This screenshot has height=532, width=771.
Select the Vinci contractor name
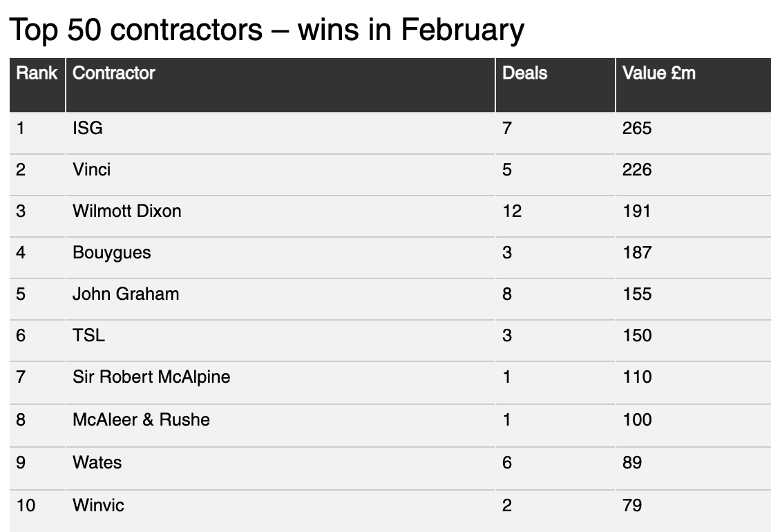pyautogui.click(x=91, y=170)
